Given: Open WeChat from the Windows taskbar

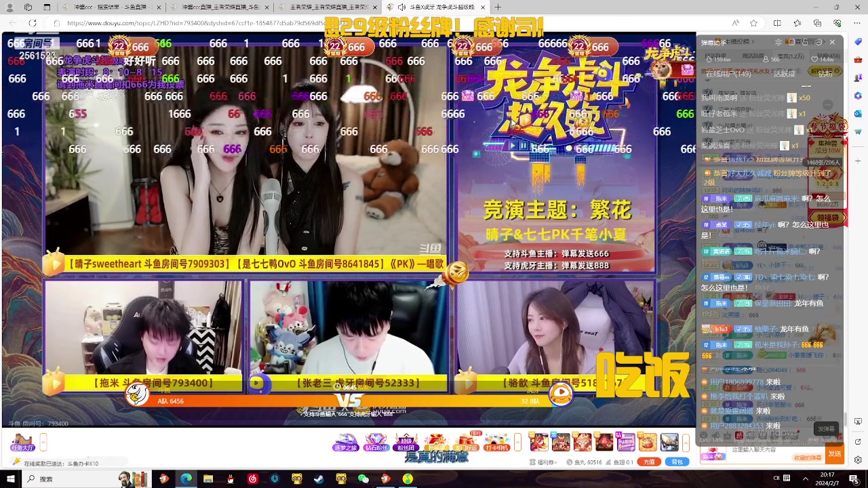Looking at the screenshot, I should 363,479.
